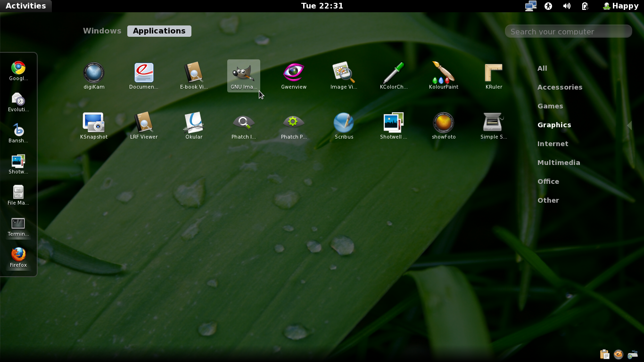Open LRF Viewer application
Image resolution: width=644 pixels, height=362 pixels.
point(144,126)
